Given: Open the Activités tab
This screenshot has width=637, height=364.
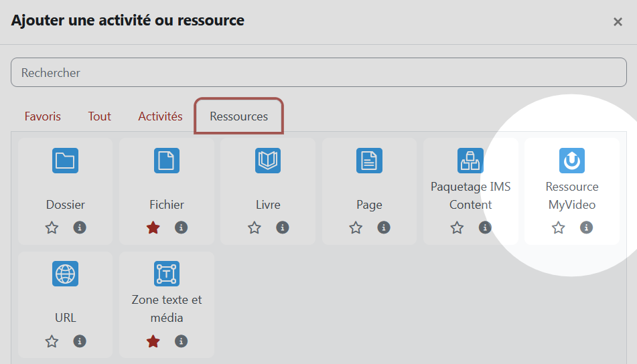Looking at the screenshot, I should pyautogui.click(x=161, y=116).
